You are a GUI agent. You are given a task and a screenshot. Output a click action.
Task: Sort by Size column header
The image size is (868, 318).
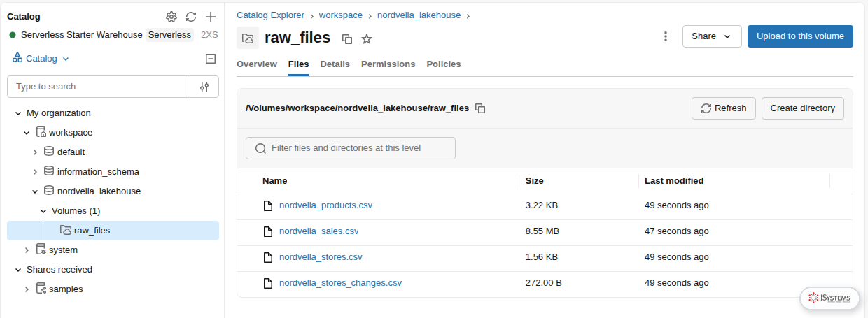tap(535, 180)
